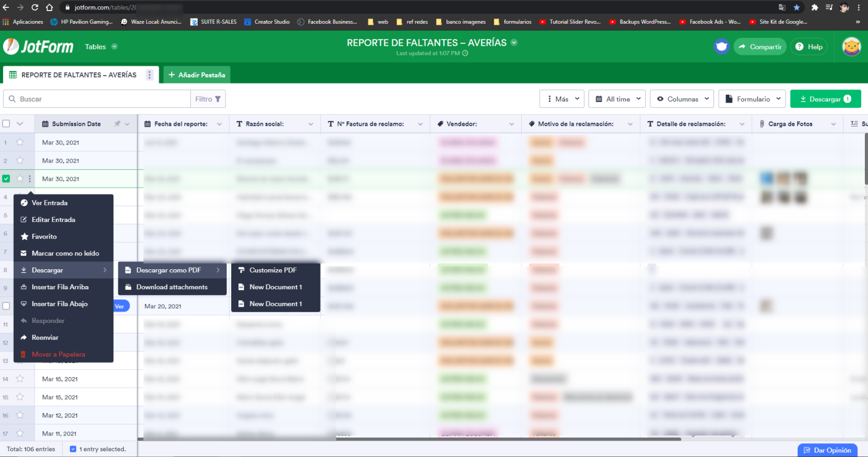
Task: Check the row 10 checkbox
Action: click(6, 306)
